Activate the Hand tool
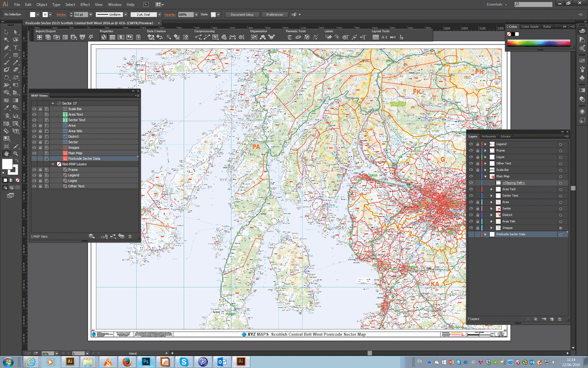 click(x=6, y=154)
